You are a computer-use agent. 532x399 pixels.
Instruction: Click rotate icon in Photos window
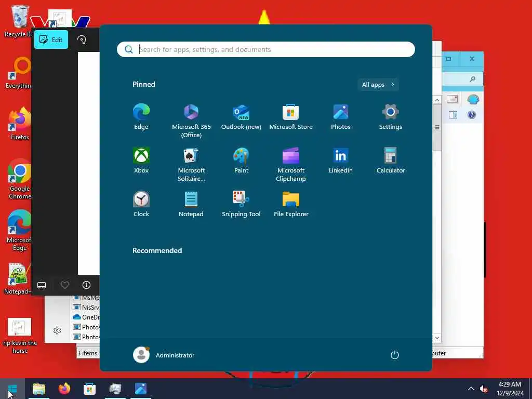click(82, 39)
